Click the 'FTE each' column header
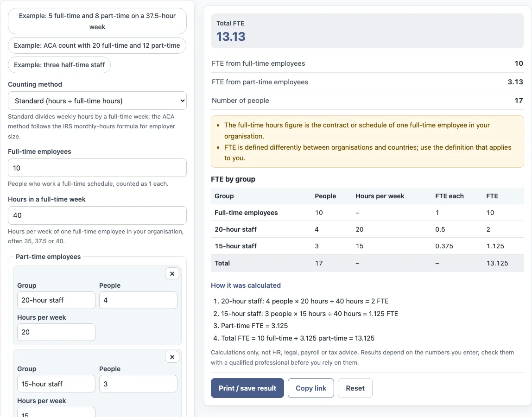Screen dimensions: 532x417 pyautogui.click(x=449, y=196)
